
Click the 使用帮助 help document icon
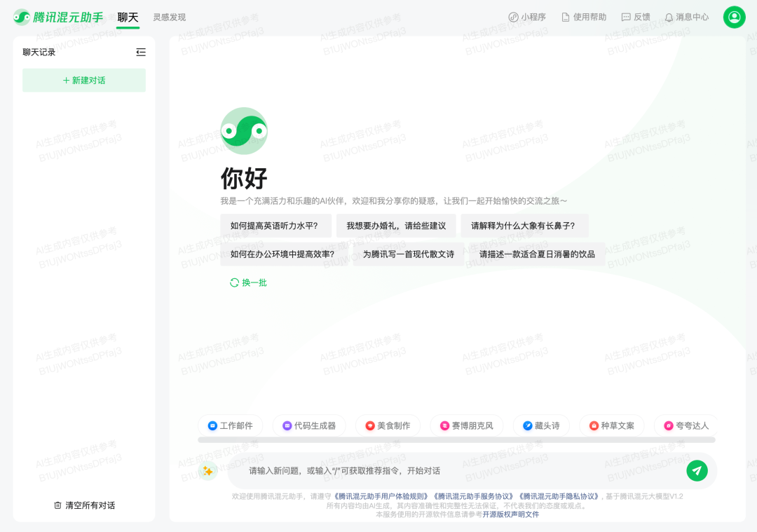pos(566,17)
